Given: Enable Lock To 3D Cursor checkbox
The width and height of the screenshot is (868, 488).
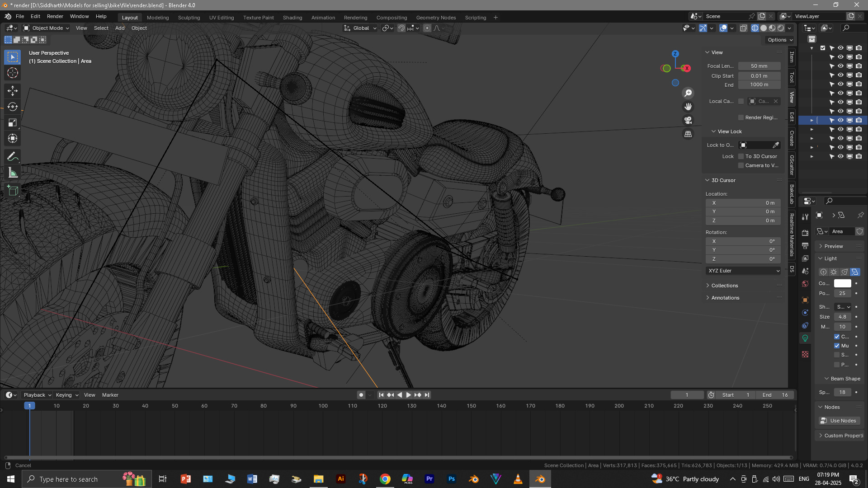Looking at the screenshot, I should (741, 156).
